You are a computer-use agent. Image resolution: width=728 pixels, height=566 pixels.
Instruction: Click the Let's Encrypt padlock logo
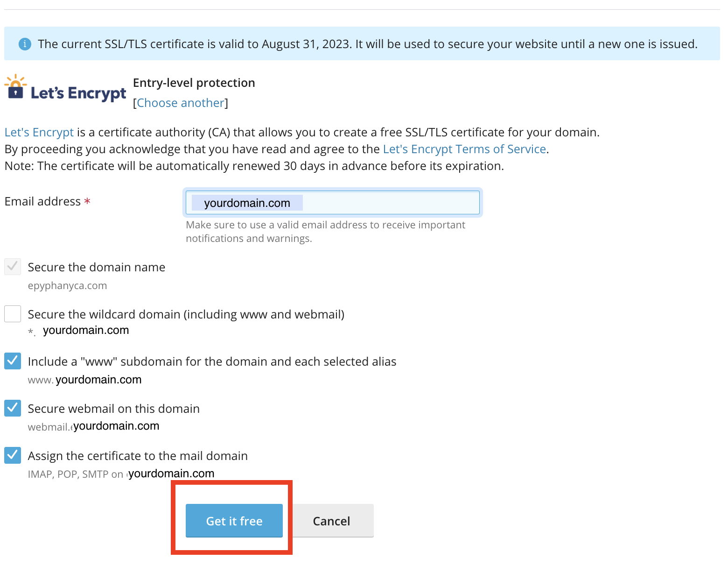15,86
